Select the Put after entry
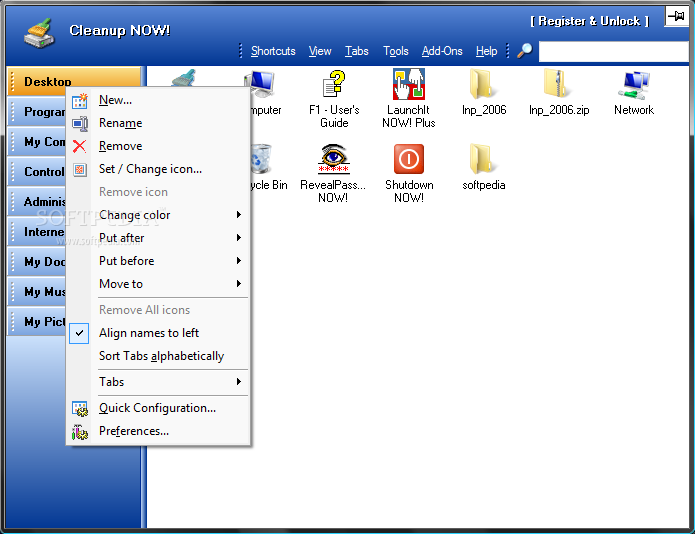 coord(159,238)
